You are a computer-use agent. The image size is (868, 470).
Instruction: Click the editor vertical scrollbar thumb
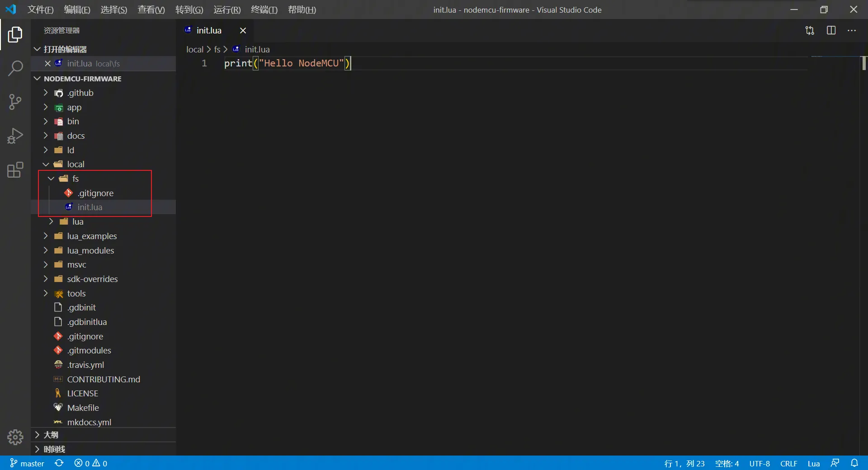[x=864, y=63]
